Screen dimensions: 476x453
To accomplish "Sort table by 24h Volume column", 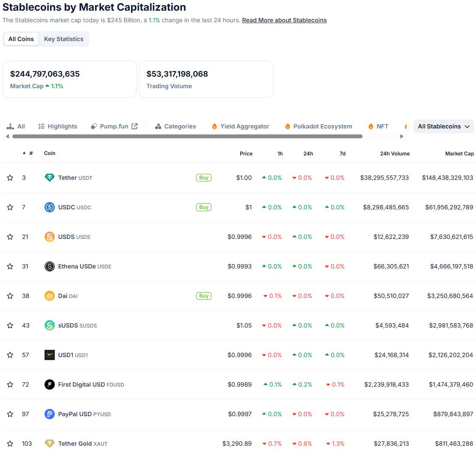I will click(x=395, y=154).
